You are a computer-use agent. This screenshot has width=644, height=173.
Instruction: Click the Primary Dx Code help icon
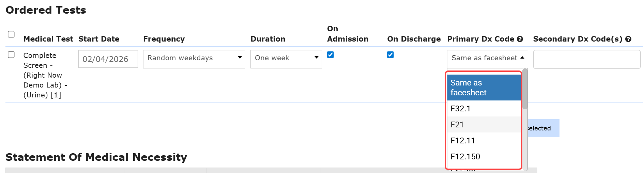coord(520,39)
